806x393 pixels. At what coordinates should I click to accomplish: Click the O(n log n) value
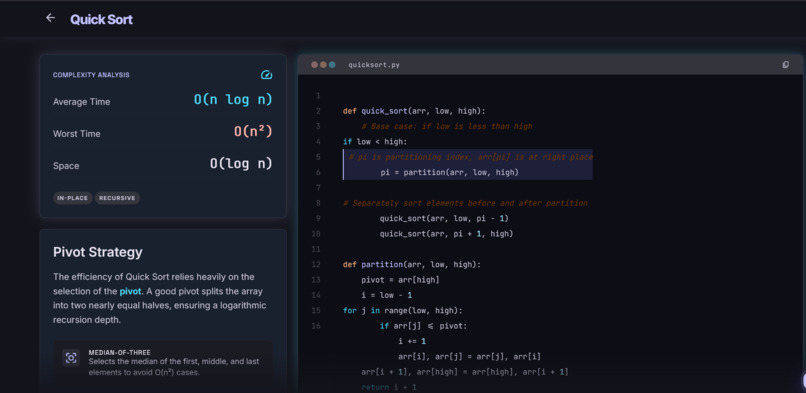(233, 100)
